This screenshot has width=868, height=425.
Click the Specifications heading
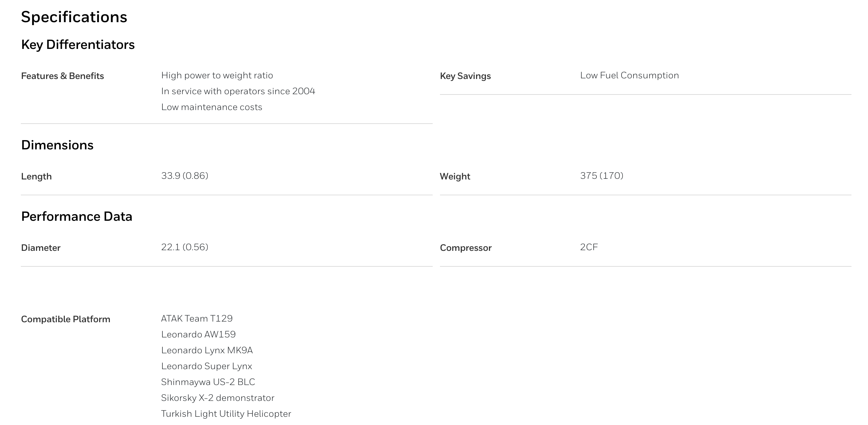tap(74, 17)
